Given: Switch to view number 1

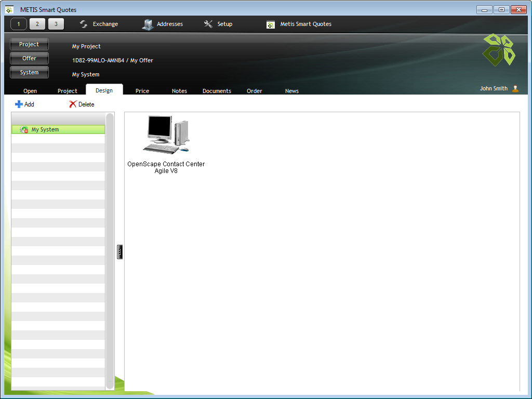Looking at the screenshot, I should 19,24.
